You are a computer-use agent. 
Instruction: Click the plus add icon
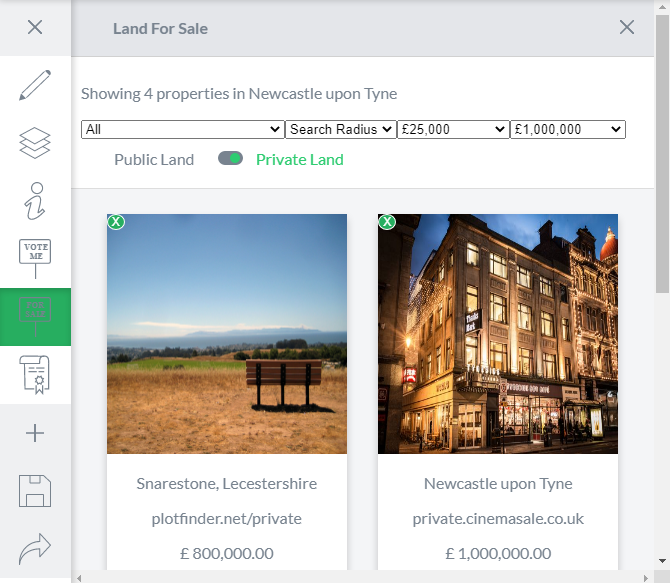coord(35,433)
